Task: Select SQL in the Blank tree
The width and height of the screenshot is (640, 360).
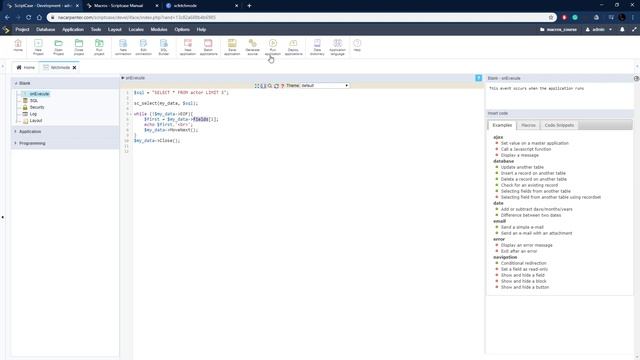Action: click(x=34, y=100)
